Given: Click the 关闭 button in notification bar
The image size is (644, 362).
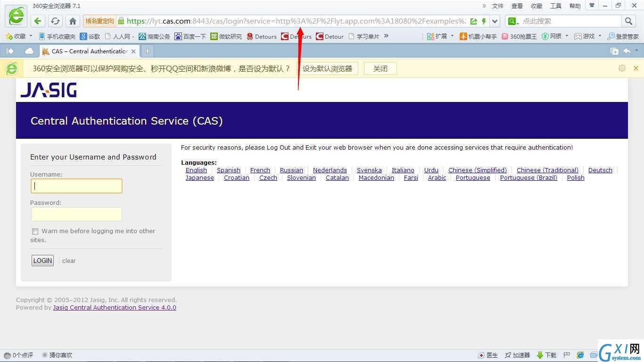Looking at the screenshot, I should click(x=380, y=68).
